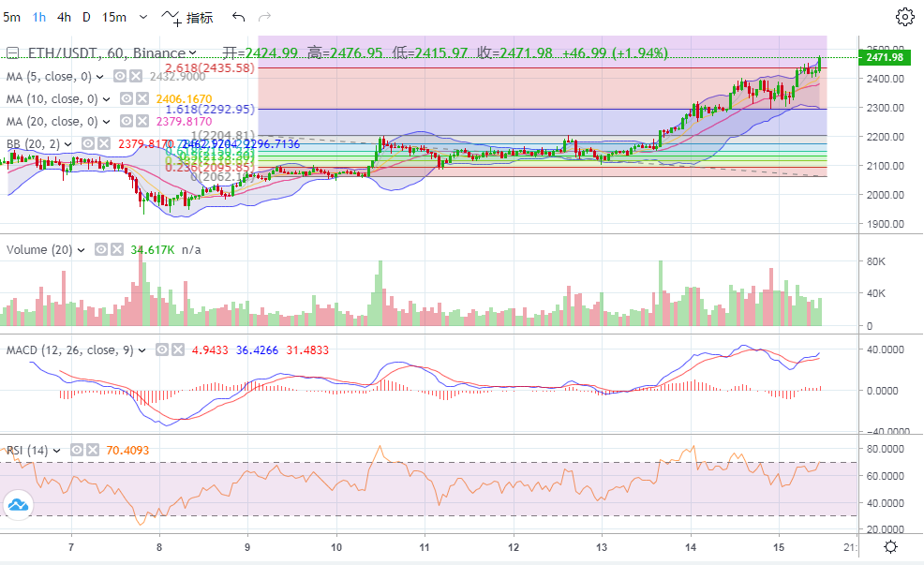The height and width of the screenshot is (565, 924).
Task: Close the RSI (14) indicator
Action: pyautogui.click(x=91, y=451)
